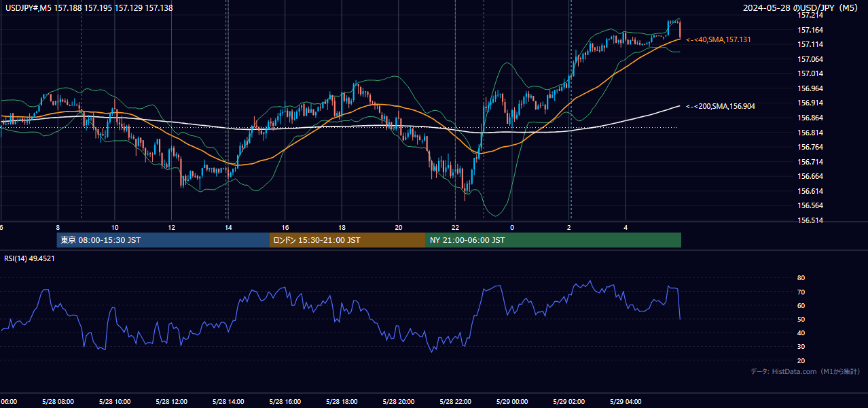Screen dimensions: 868x408
Task: Click the 156.664 price axis label
Action: click(x=810, y=176)
